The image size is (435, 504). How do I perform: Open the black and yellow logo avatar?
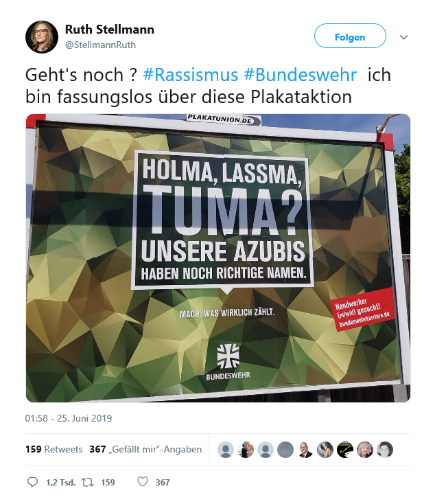pyautogui.click(x=345, y=449)
